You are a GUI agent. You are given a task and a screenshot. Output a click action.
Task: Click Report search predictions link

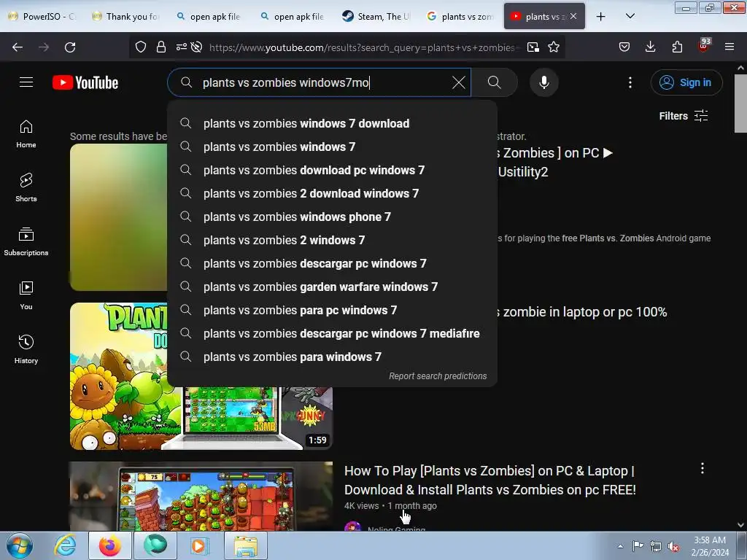(438, 376)
